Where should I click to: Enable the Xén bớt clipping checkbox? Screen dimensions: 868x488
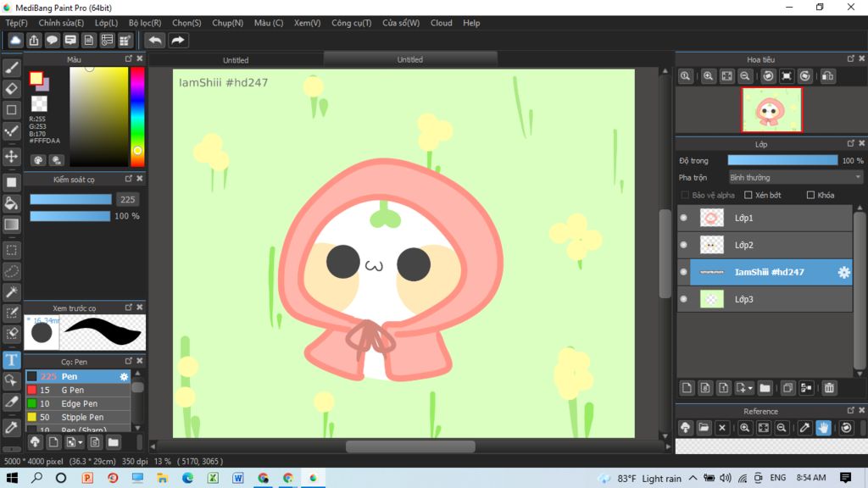point(748,196)
